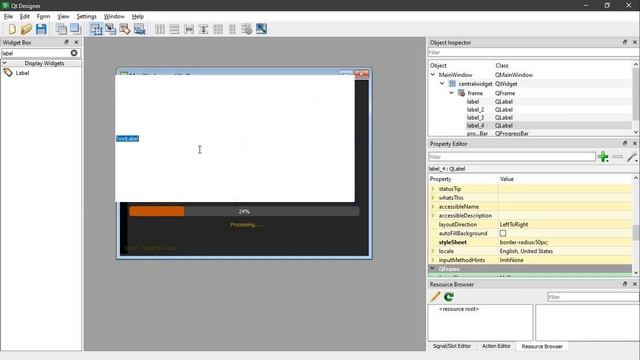Screen dimensions: 640x360
Task: Collapse the centralwidget tree node
Action: point(442,84)
